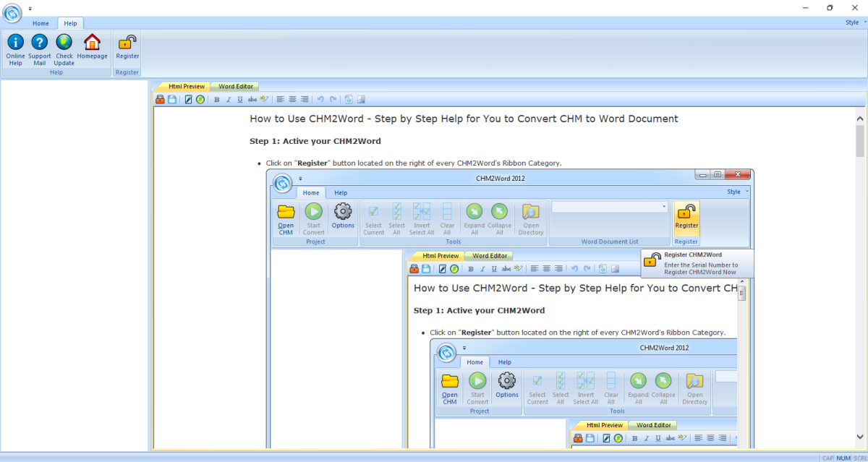The width and height of the screenshot is (868, 462).
Task: Toggle bold formatting
Action: tap(216, 100)
